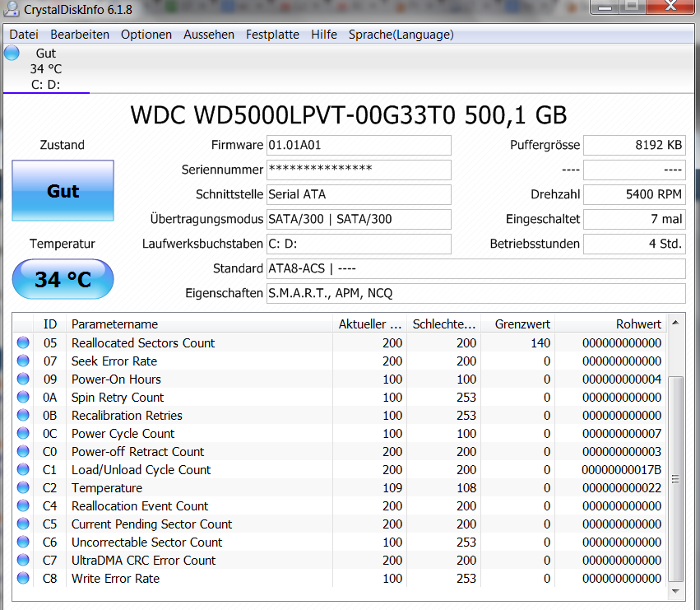The height and width of the screenshot is (610, 700).
Task: Minimize the CrystalDiskInfo window
Action: click(x=605, y=7)
